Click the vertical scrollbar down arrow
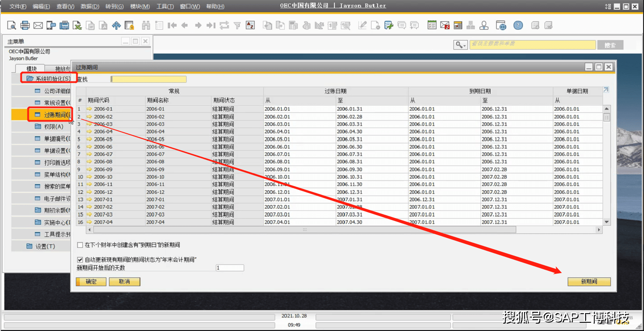 pos(607,222)
